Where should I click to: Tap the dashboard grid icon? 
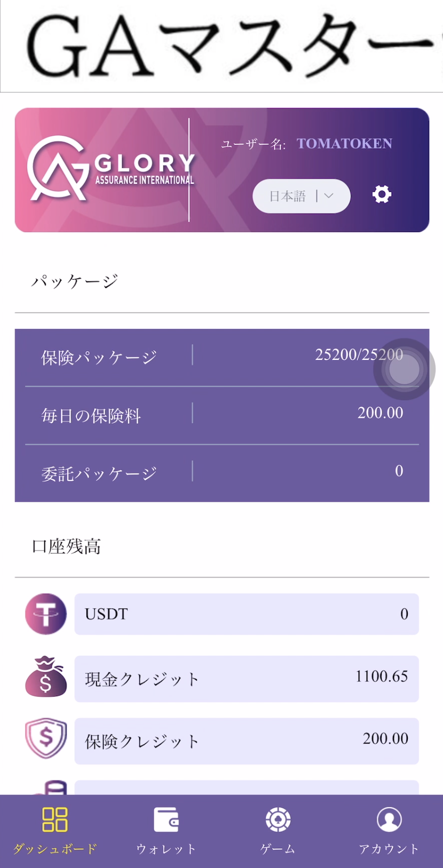[x=55, y=819]
